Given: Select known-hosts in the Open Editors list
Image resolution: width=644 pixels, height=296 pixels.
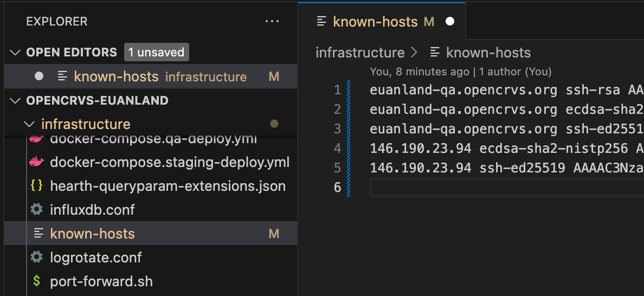Looking at the screenshot, I should point(116,76).
